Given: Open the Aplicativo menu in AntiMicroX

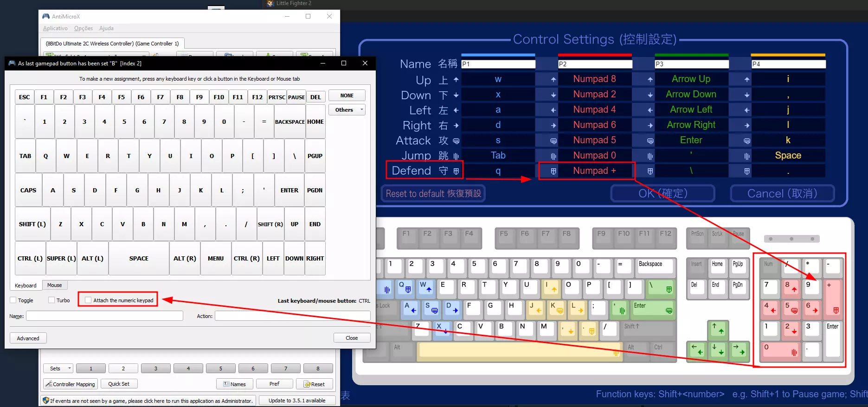Looking at the screenshot, I should (x=55, y=28).
